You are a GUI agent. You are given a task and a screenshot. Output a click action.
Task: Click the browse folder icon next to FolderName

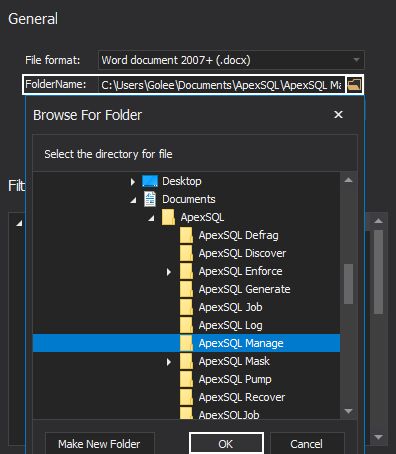point(354,85)
